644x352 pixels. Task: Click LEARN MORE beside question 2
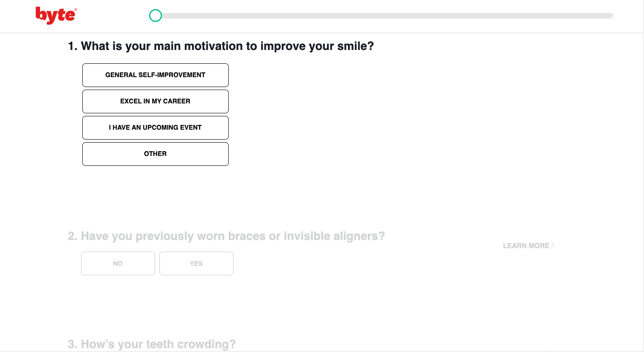[x=526, y=245]
